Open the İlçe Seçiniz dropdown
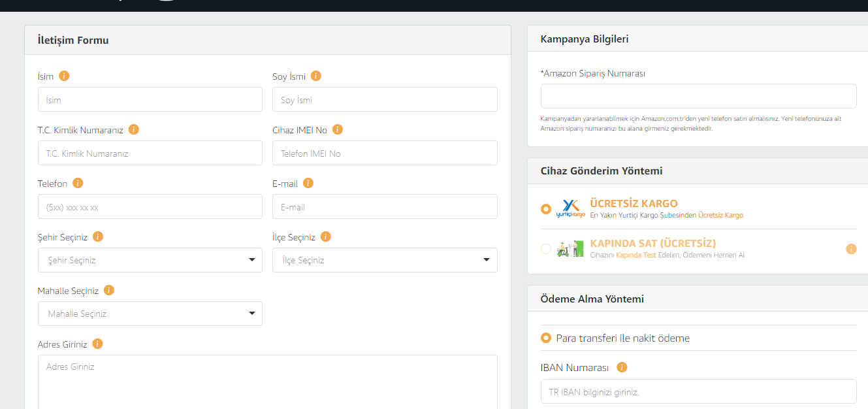 [x=385, y=260]
